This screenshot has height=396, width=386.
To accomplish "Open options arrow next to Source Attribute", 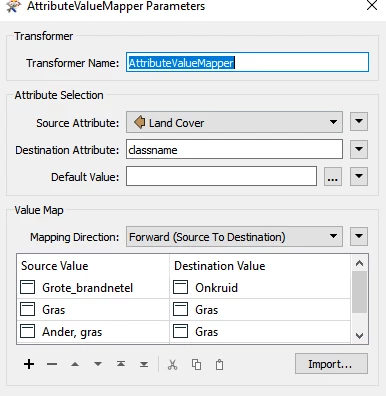I will 359,121.
